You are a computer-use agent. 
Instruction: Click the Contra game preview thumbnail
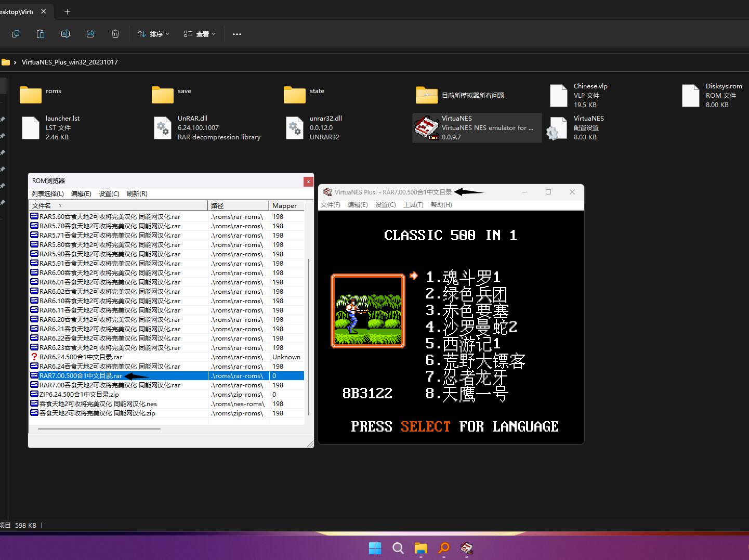(368, 311)
